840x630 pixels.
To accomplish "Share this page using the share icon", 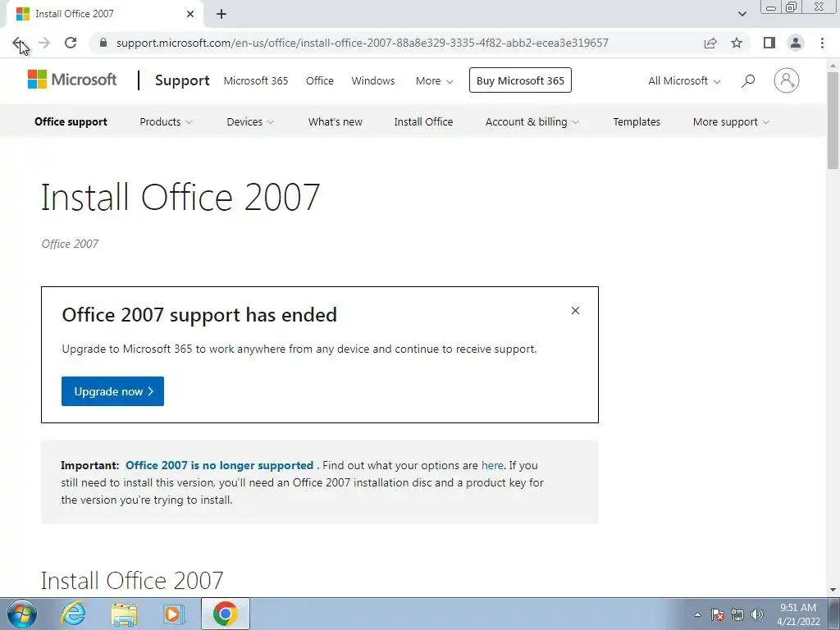I will (x=710, y=43).
